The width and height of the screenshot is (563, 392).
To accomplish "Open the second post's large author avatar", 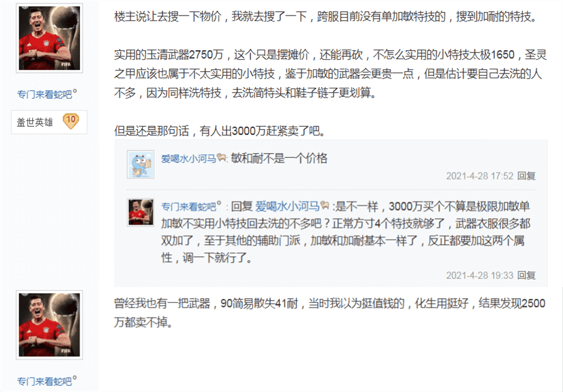I will [x=50, y=325].
